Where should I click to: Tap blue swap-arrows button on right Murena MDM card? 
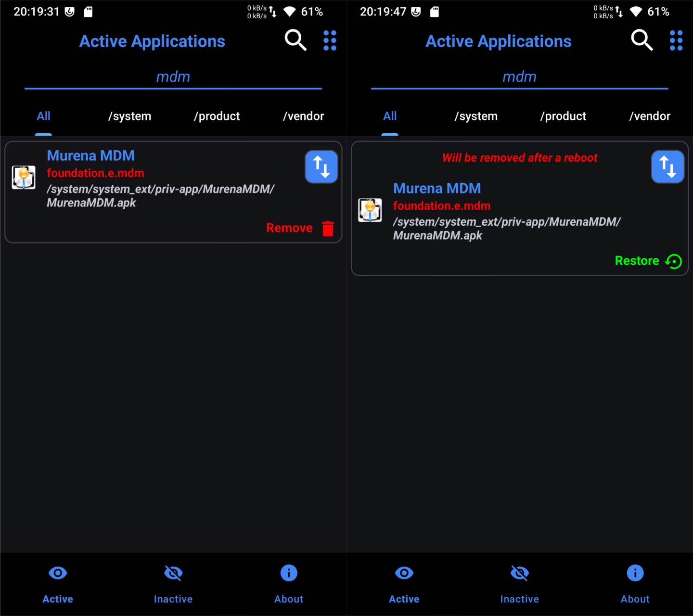(x=668, y=167)
